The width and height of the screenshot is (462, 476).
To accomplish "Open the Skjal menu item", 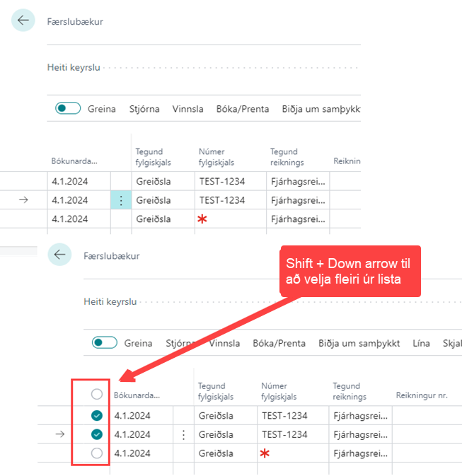I will [x=451, y=343].
